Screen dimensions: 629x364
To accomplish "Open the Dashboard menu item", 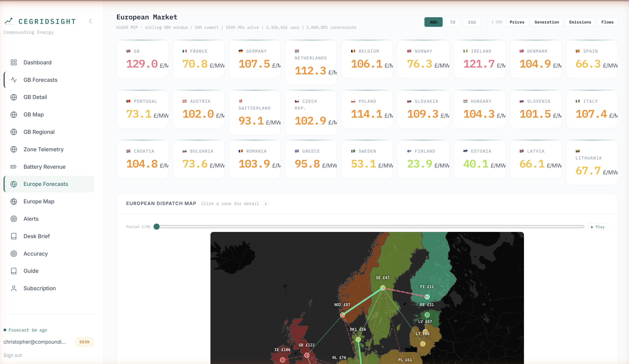I will click(x=49, y=62).
